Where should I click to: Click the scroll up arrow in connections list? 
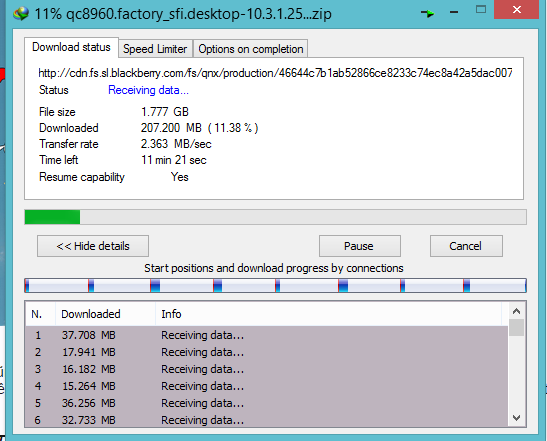517,311
